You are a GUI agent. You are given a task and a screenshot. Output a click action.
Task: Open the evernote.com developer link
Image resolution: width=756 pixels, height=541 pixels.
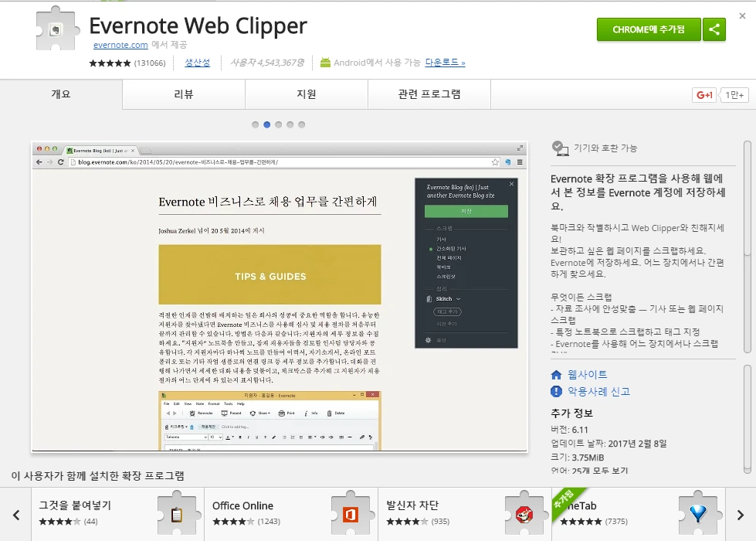click(120, 45)
